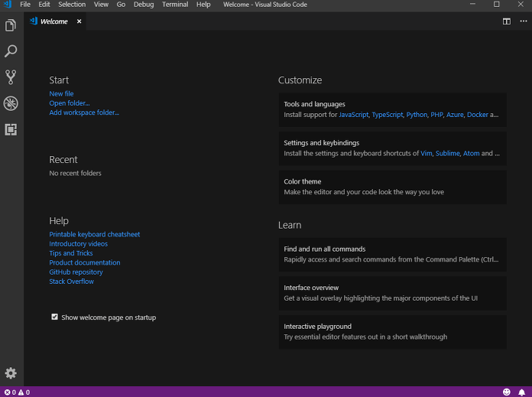This screenshot has width=532, height=397.
Task: Open Find and run all commands card
Action: tap(393, 255)
